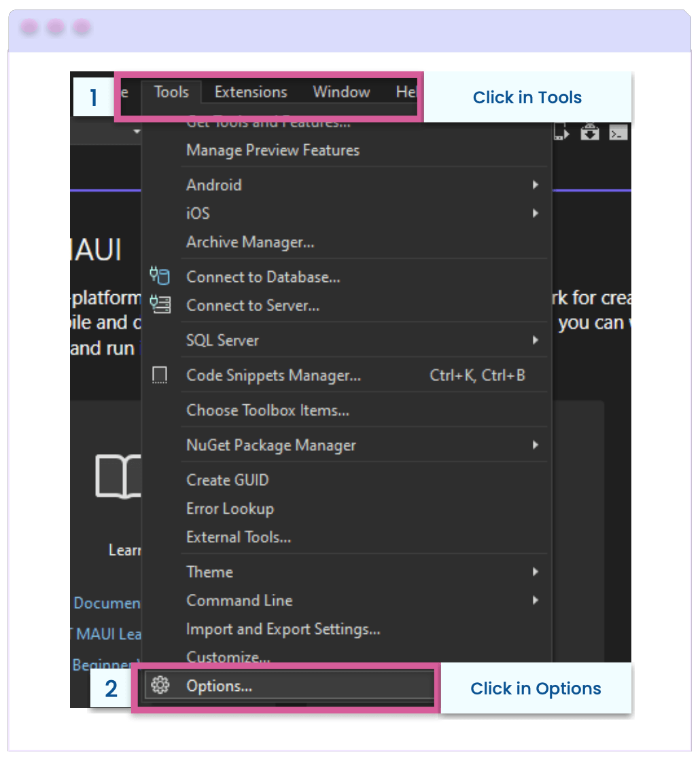This screenshot has height=761, width=700.
Task: Open Code Snippets Manager
Action: (347, 375)
